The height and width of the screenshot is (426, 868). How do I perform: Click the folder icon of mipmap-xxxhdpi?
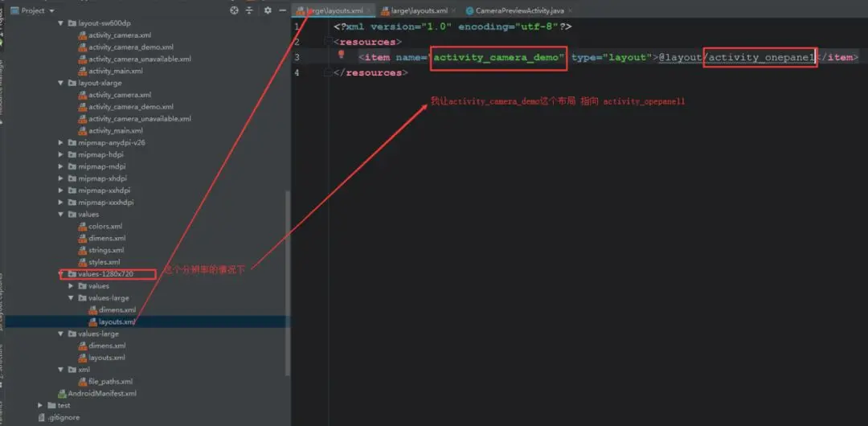72,203
